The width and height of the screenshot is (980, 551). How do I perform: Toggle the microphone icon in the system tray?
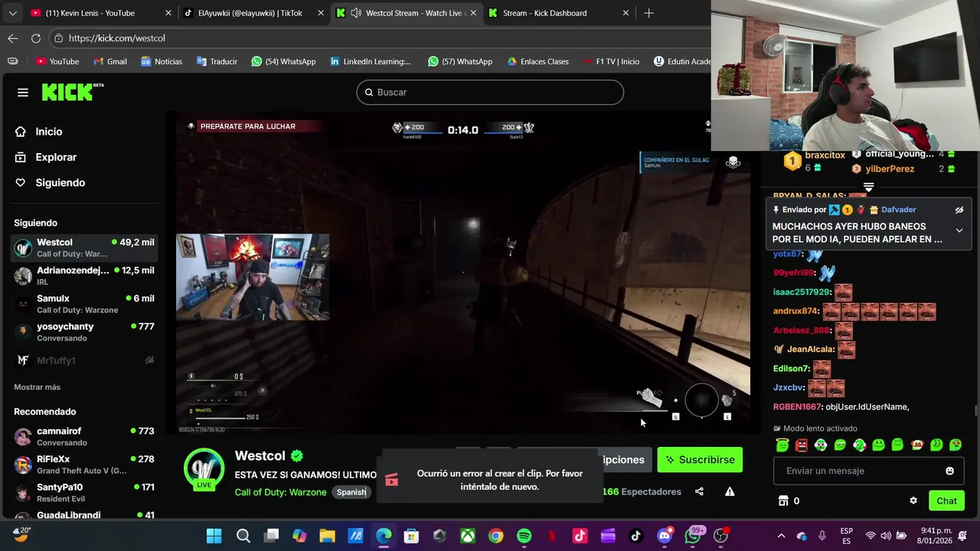(x=822, y=536)
